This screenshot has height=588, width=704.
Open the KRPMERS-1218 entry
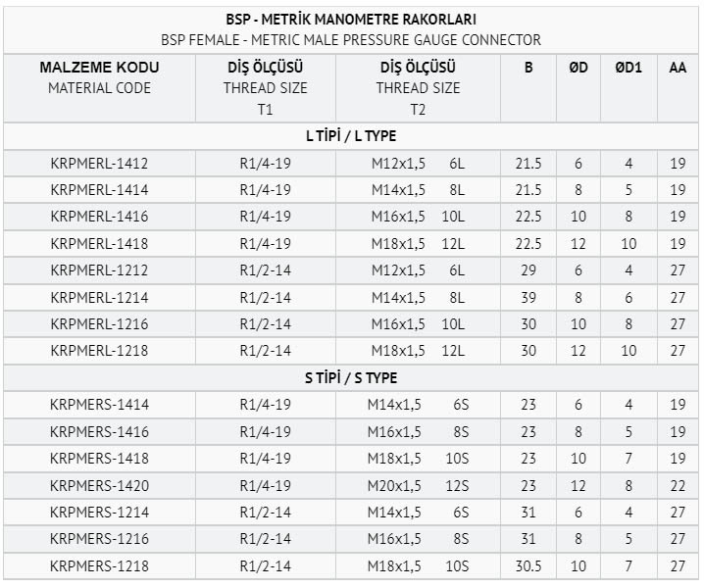click(99, 565)
